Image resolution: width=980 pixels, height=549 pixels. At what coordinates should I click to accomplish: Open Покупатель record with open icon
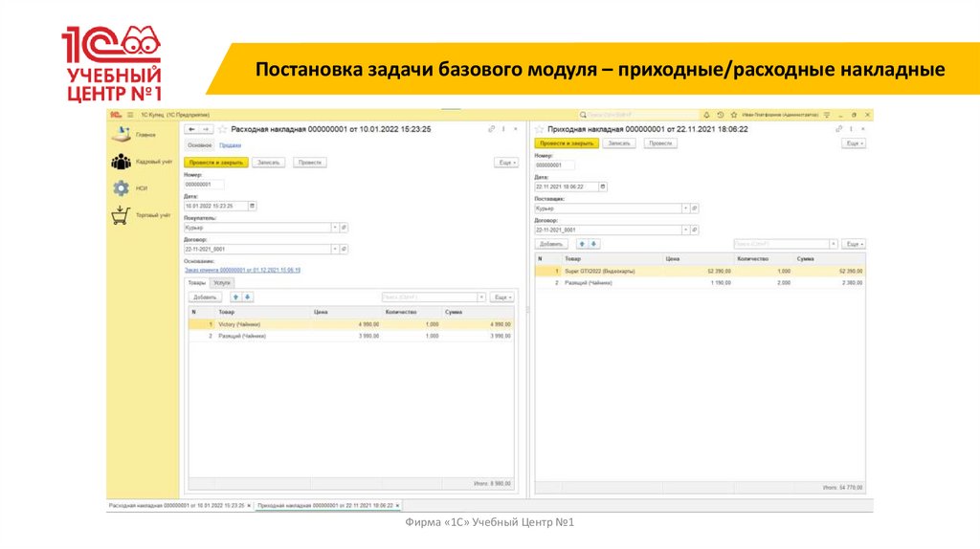click(344, 228)
